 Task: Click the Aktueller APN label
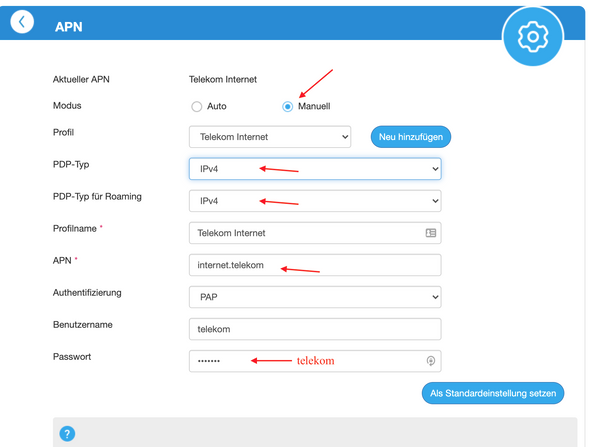(81, 79)
